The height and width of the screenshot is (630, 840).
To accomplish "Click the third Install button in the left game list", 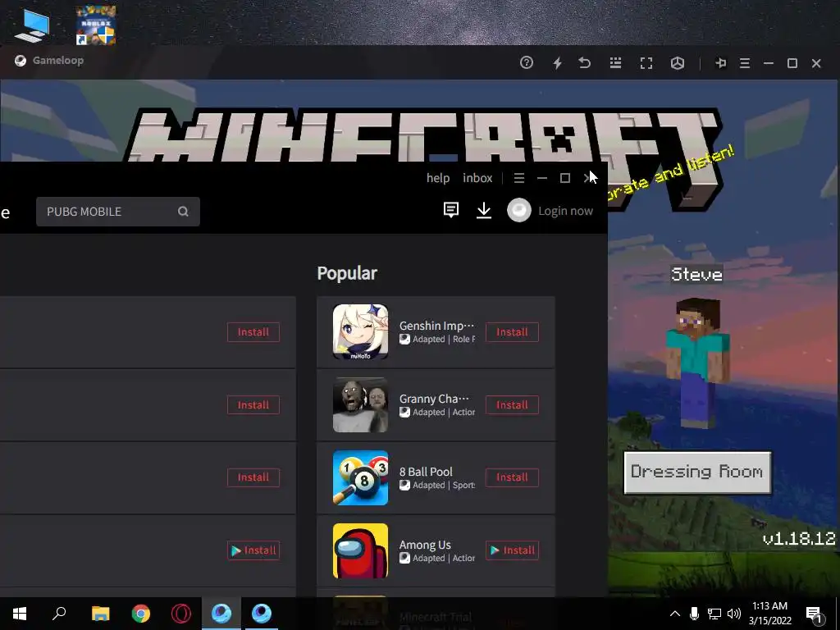I will point(253,477).
